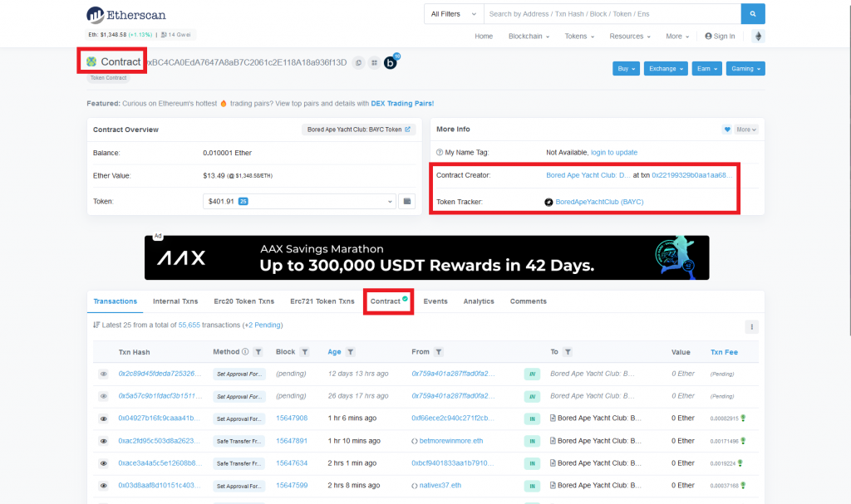Image resolution: width=851 pixels, height=504 pixels.
Task: Click the Method info question-mark icon
Action: pos(245,351)
